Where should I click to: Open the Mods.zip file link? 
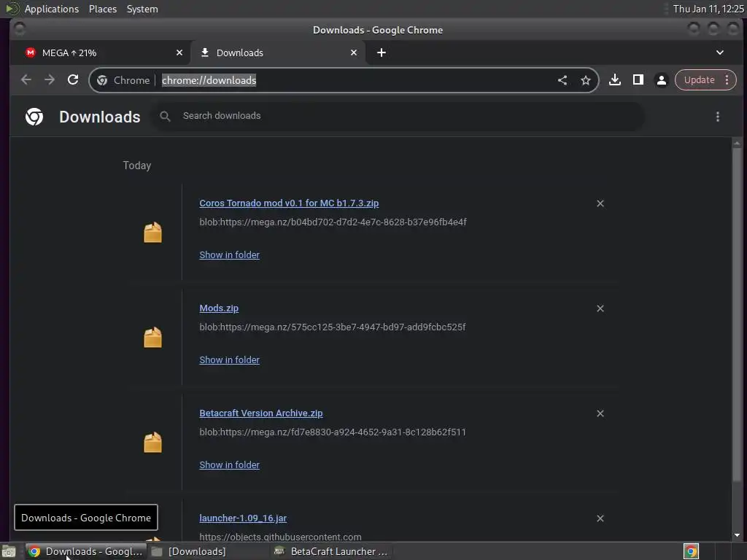point(219,308)
